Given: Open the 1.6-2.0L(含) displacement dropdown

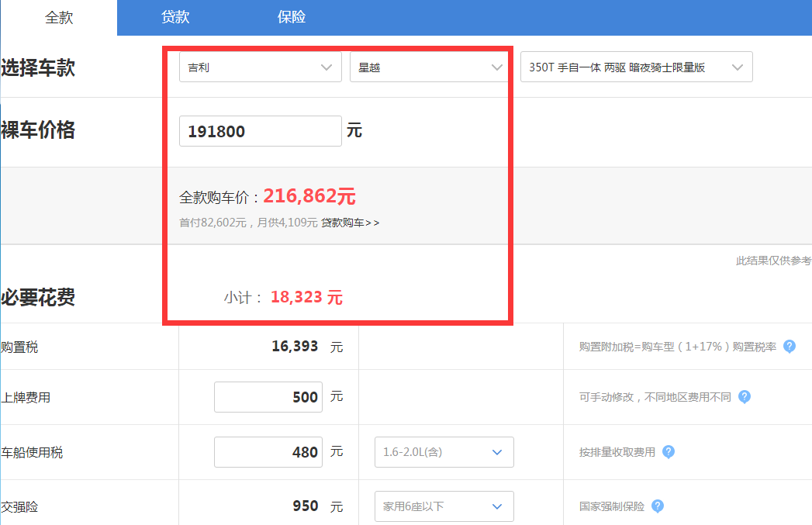Looking at the screenshot, I should [444, 452].
